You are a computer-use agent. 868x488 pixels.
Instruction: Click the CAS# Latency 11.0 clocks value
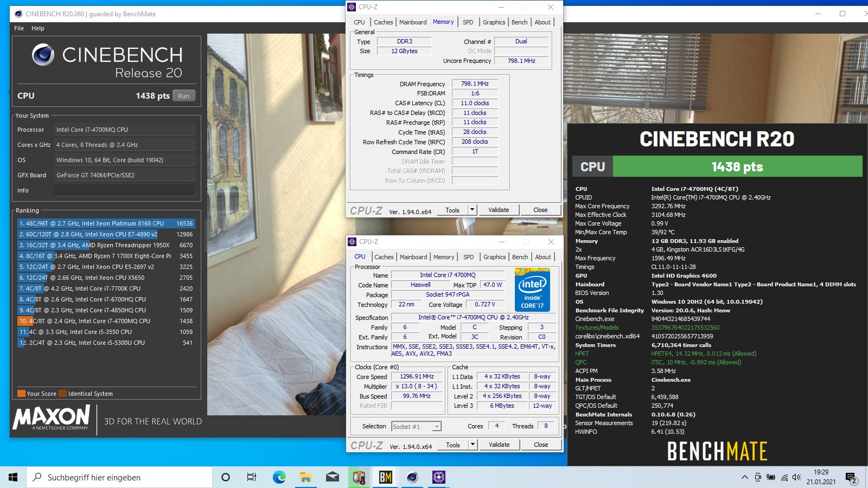tap(475, 103)
